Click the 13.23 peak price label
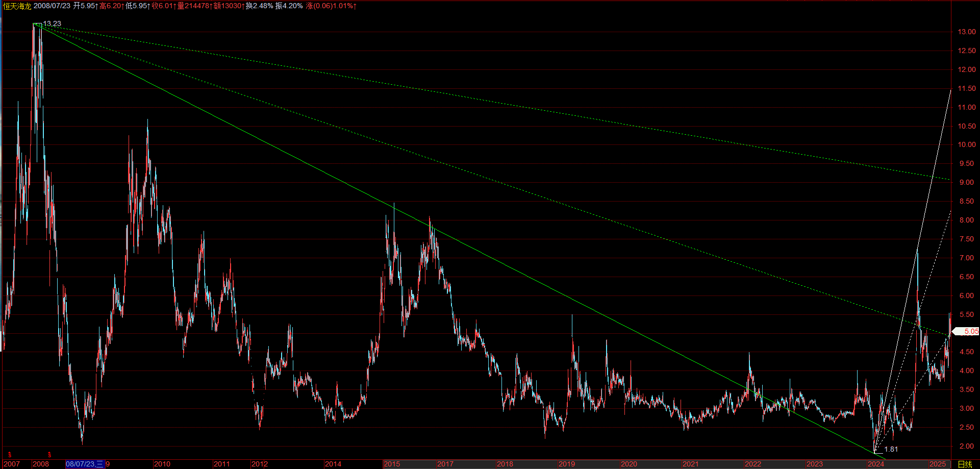 coord(52,23)
